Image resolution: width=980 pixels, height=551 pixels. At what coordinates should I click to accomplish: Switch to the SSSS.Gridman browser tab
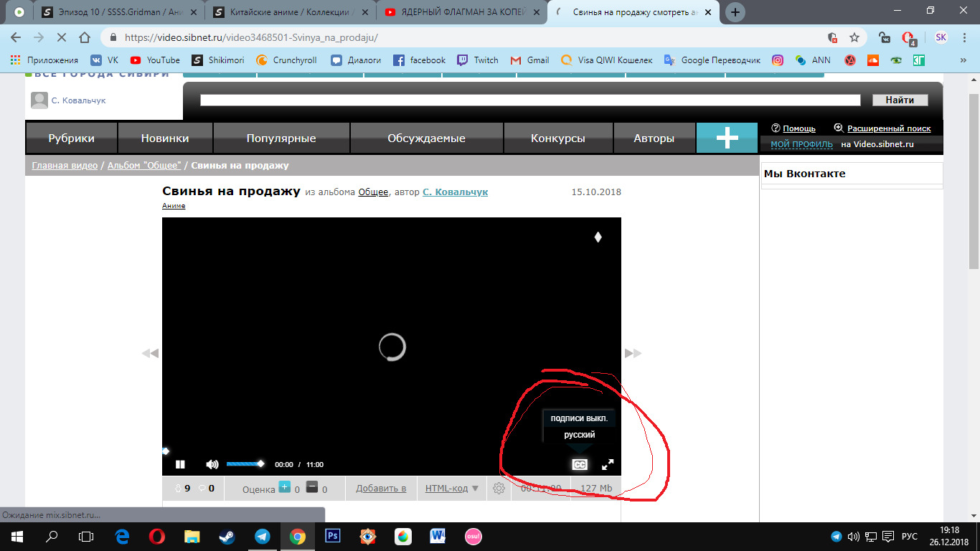[118, 12]
